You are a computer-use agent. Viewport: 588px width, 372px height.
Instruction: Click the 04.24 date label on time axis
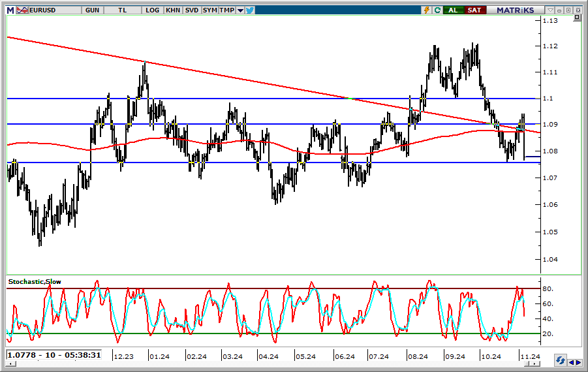point(268,356)
